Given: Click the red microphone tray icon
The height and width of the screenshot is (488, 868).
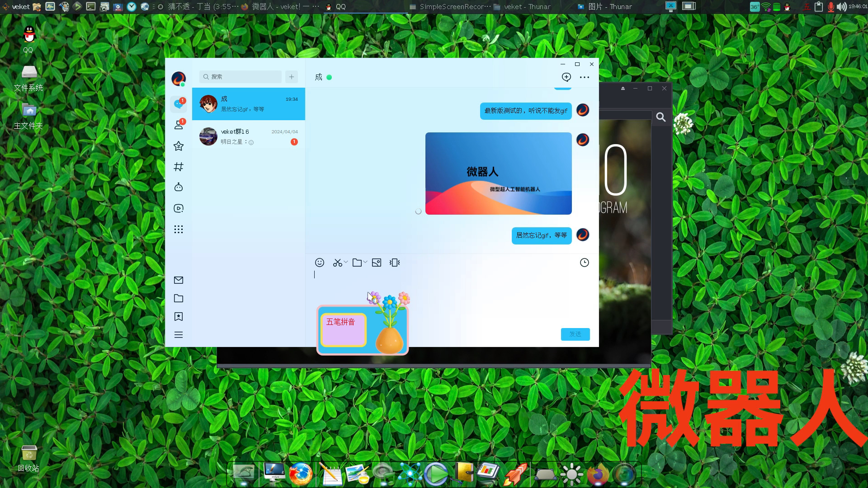Looking at the screenshot, I should (831, 7).
